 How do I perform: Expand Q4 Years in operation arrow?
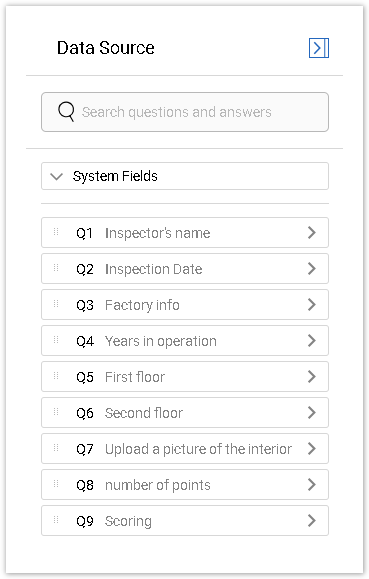click(312, 340)
